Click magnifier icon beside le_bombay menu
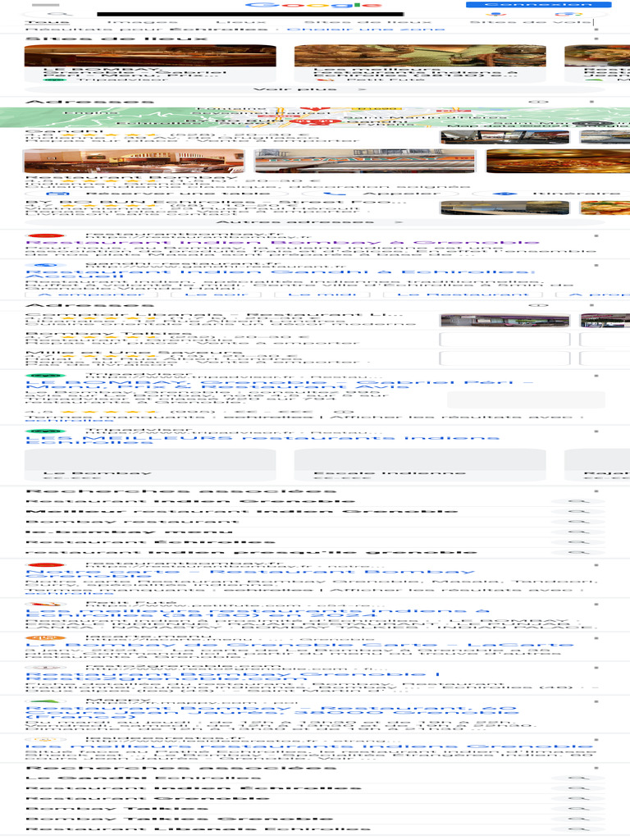The width and height of the screenshot is (630, 840). pos(578,532)
